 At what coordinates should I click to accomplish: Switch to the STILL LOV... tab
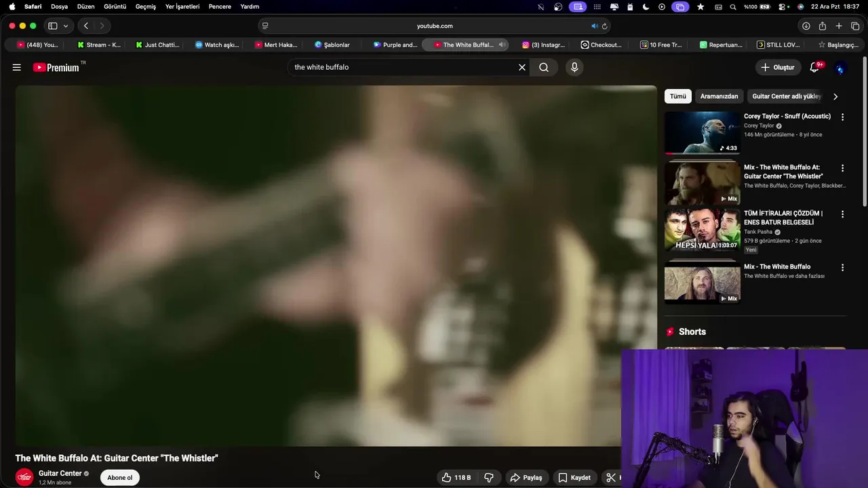coord(778,45)
